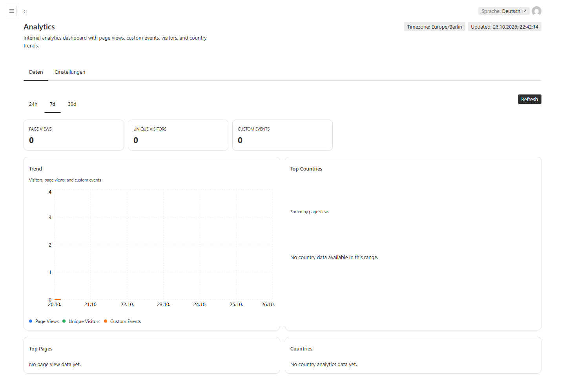Click the 20.10. x-axis date label
565x392 pixels.
pos(55,305)
